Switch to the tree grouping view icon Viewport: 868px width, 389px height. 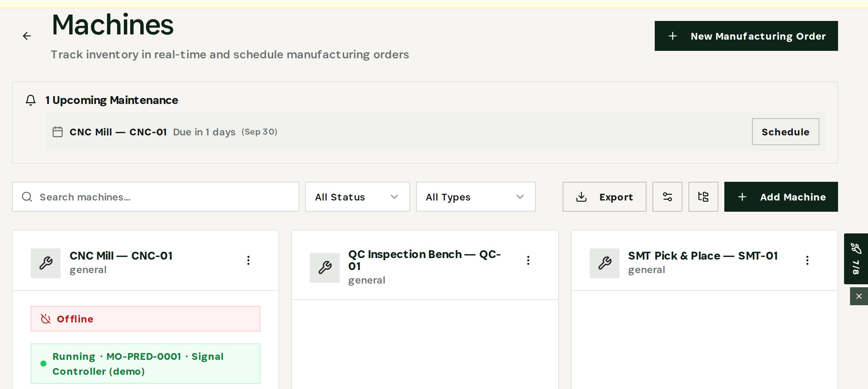click(703, 197)
